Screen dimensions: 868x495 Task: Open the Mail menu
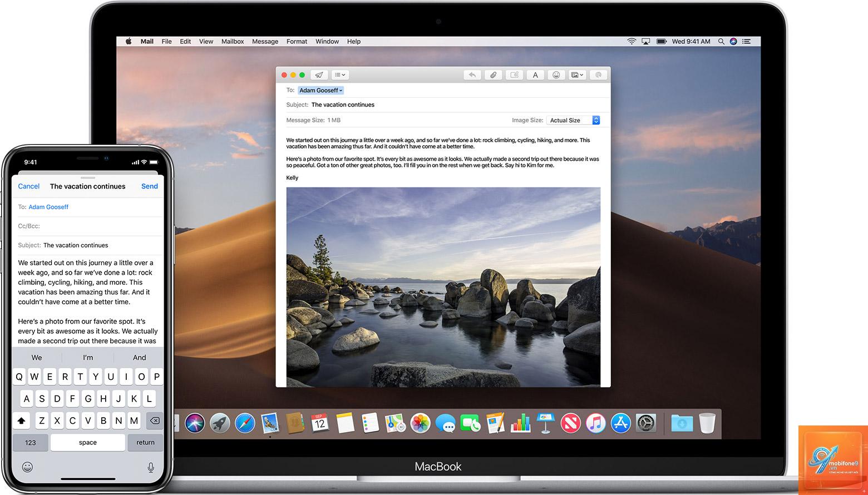pyautogui.click(x=147, y=41)
